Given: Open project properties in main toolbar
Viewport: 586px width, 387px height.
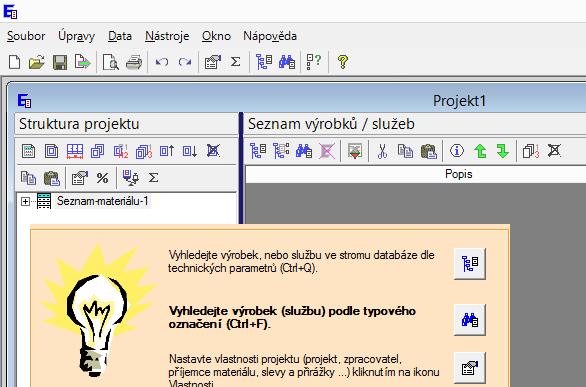Looking at the screenshot, I should (x=212, y=62).
